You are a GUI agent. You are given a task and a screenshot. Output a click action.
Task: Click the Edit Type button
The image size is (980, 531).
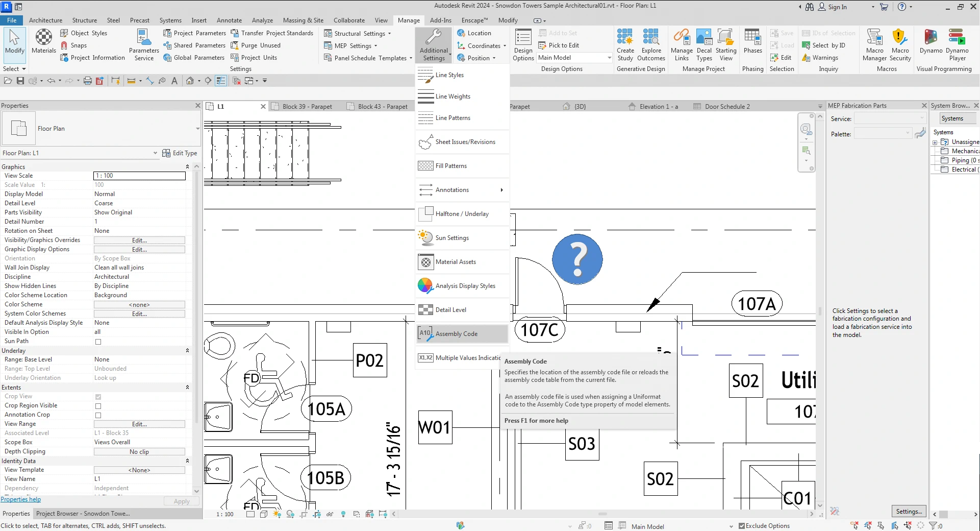click(180, 153)
